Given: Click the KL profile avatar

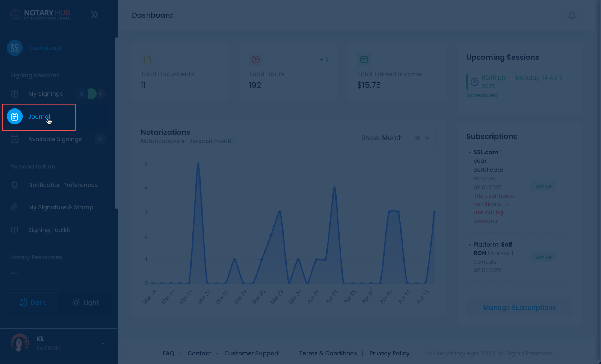Looking at the screenshot, I should (x=20, y=343).
